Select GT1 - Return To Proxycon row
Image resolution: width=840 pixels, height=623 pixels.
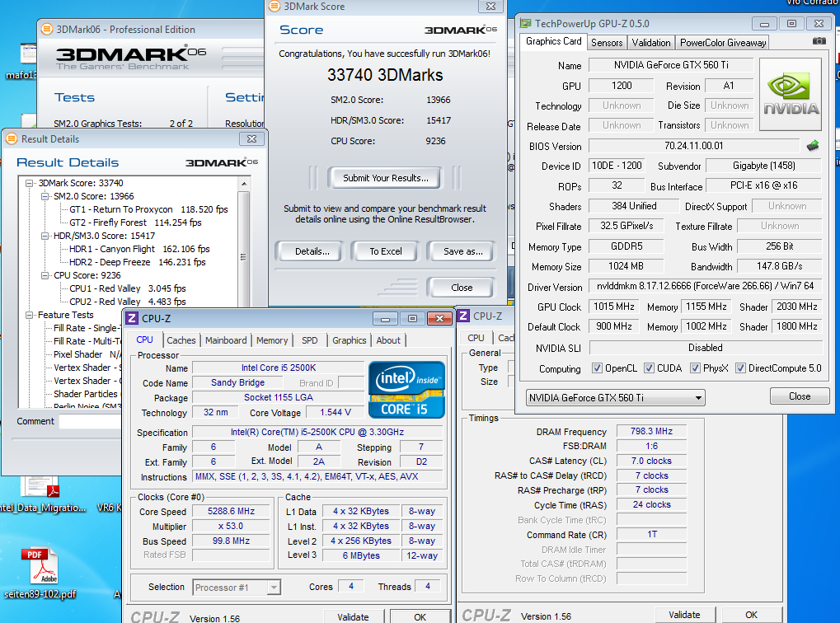(148, 209)
